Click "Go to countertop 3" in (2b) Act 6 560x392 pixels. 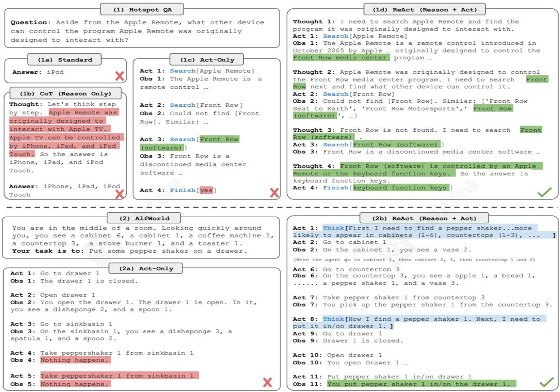click(x=361, y=269)
